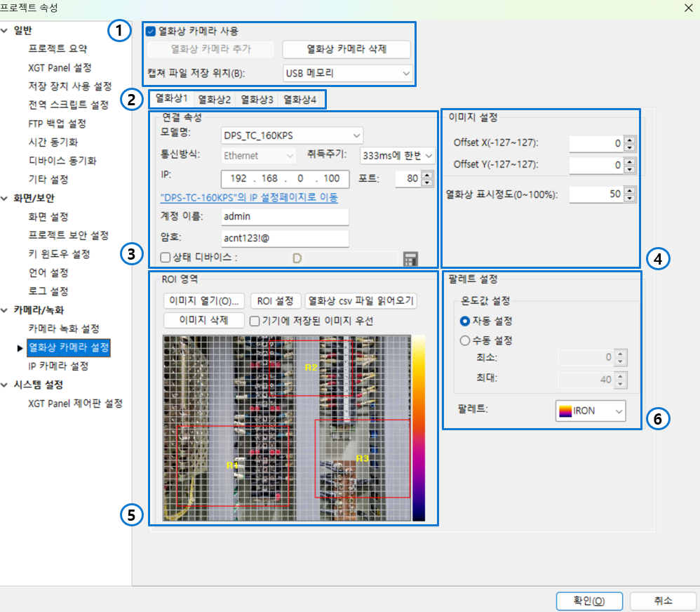Open 통신방식 Ethernet dropdown

point(258,156)
